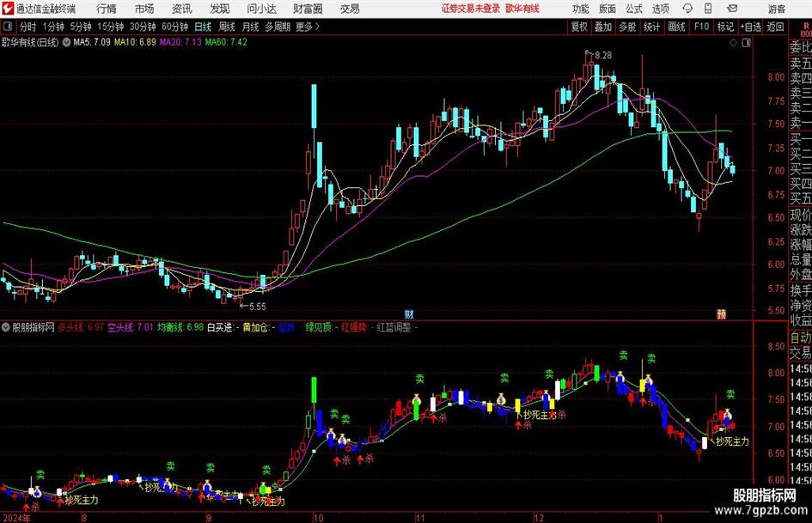Click the diamond icon above the chart
The image size is (812, 523).
click(733, 43)
